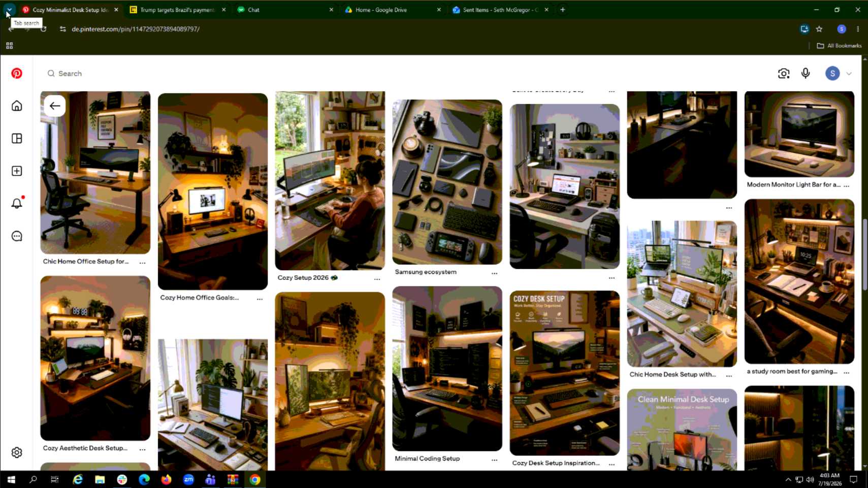Open Chrome profile S button
The image size is (868, 488).
(842, 29)
